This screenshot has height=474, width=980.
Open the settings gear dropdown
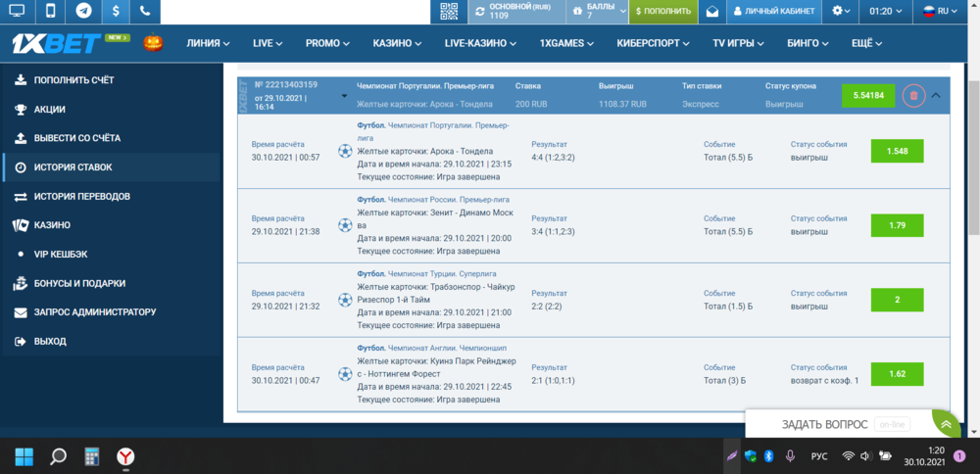pos(841,11)
